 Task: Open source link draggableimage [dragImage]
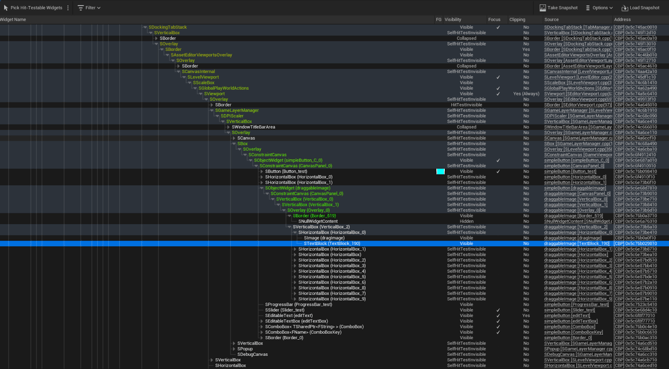[573, 238]
